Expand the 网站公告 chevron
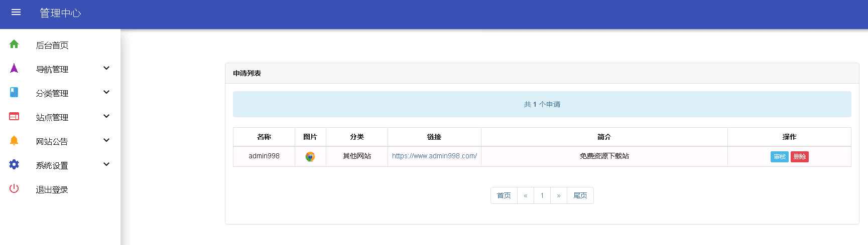868x245 pixels. [106, 140]
